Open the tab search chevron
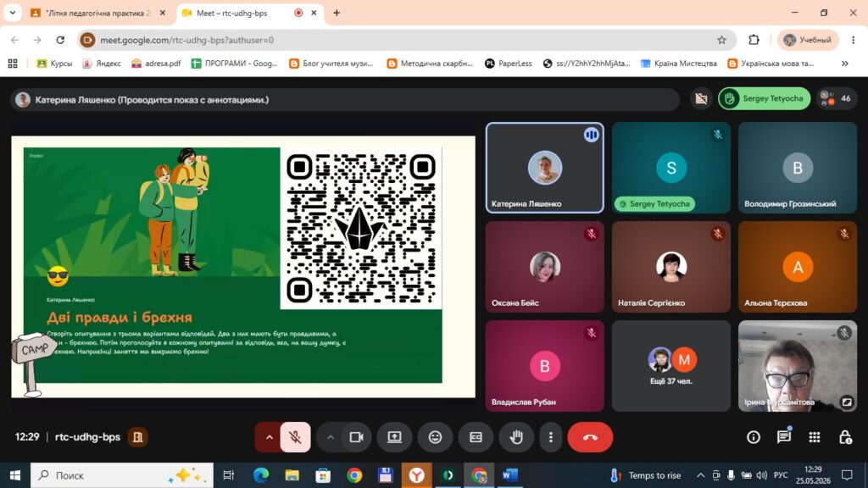 click(x=12, y=13)
